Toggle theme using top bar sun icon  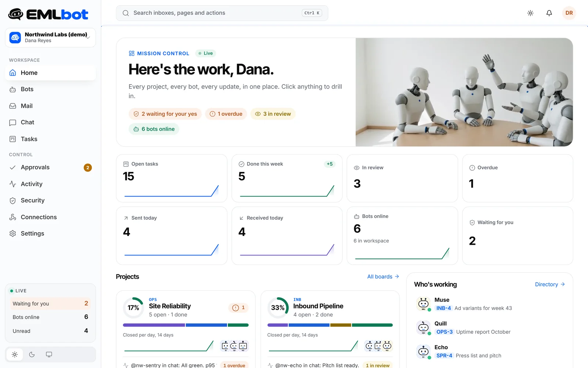pyautogui.click(x=530, y=13)
